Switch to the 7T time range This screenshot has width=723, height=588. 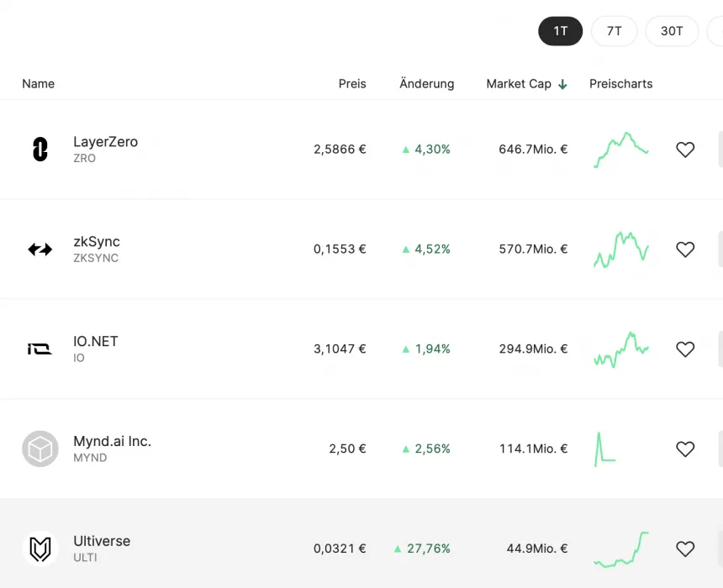coord(614,31)
